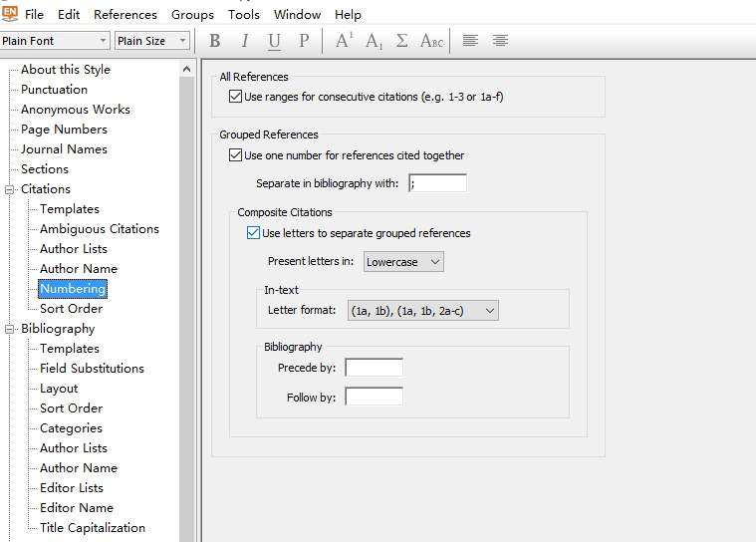Viewport: 756px width, 542px height.
Task: Select Sections in the tree
Action: [45, 168]
